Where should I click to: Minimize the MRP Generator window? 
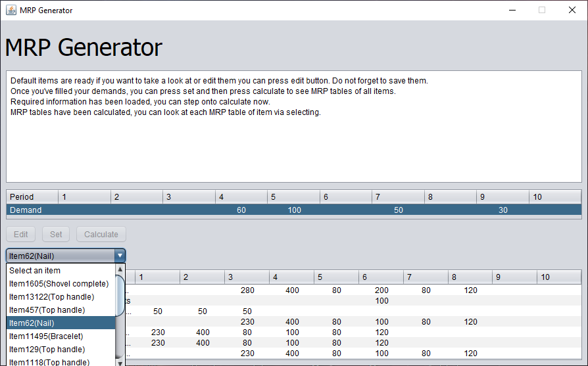[x=512, y=10]
